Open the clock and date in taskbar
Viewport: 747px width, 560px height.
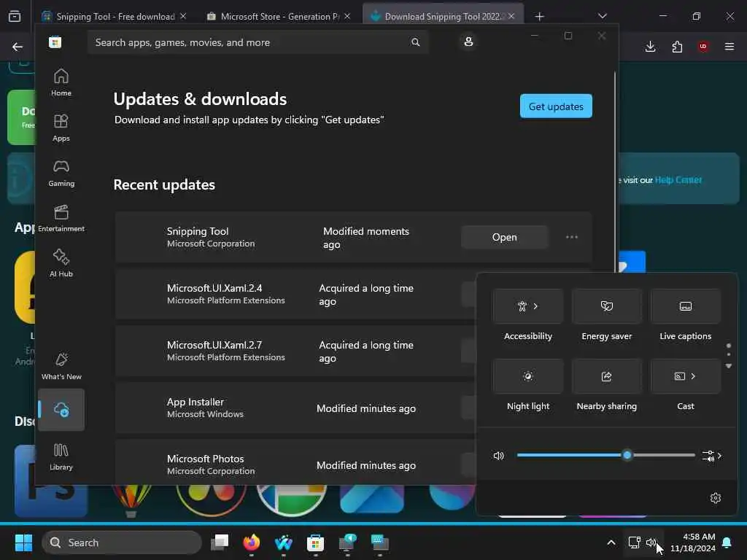click(x=693, y=542)
